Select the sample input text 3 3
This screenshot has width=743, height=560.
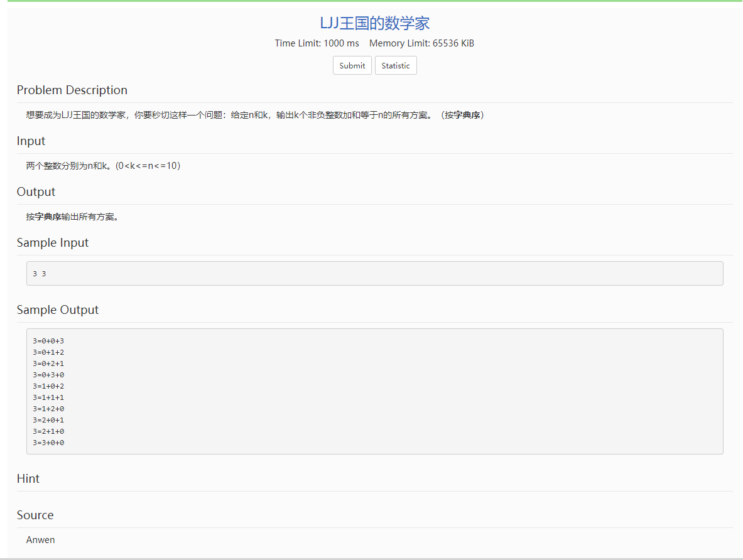click(x=39, y=273)
